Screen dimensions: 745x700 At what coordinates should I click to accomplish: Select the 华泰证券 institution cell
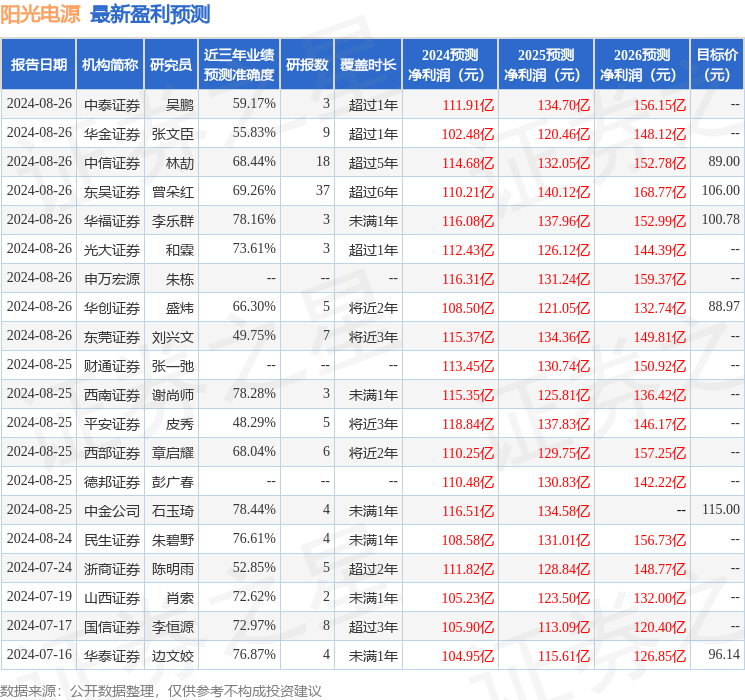112,655
